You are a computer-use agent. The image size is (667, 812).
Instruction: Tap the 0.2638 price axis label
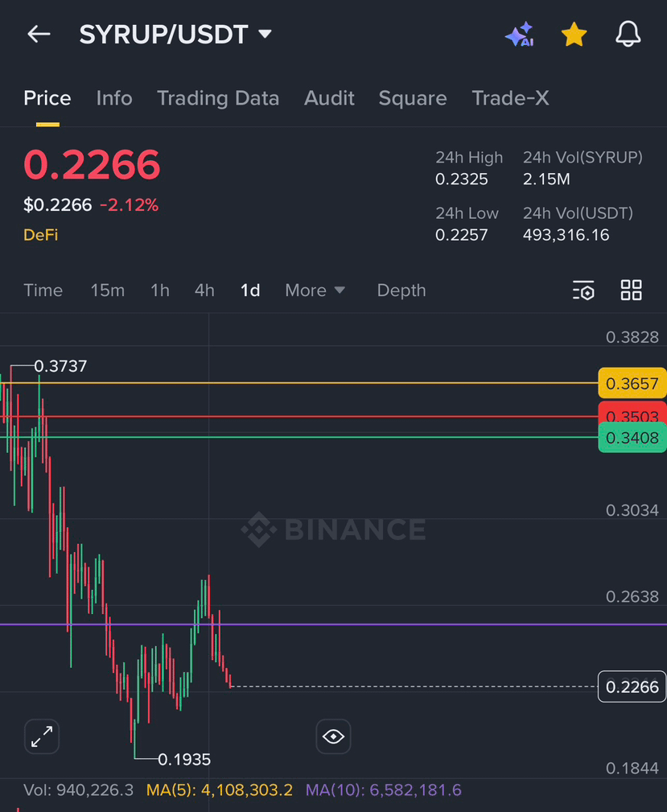pos(632,597)
